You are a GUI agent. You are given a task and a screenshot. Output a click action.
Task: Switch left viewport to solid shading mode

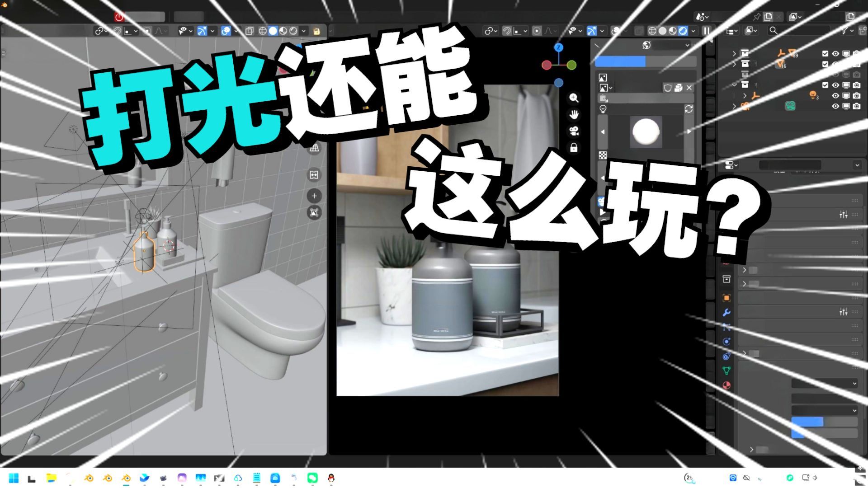click(x=273, y=31)
